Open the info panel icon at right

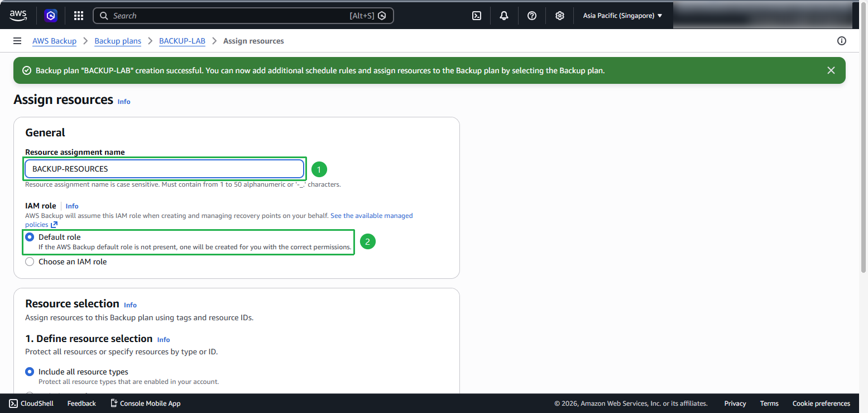[842, 41]
